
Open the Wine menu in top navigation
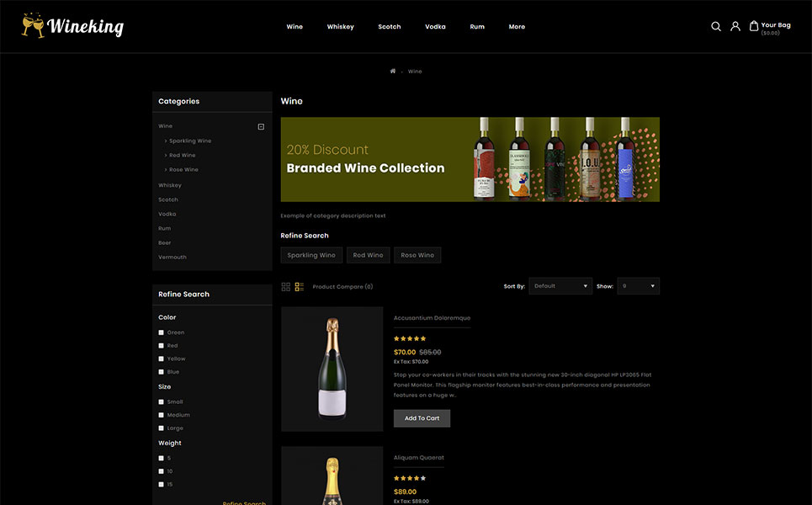tap(295, 26)
